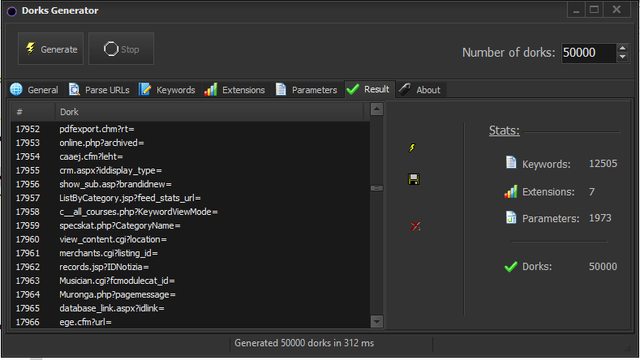Image resolution: width=640 pixels, height=360 pixels.
Task: Select row ListByCategory.jsp?feed_stats_url=
Action: pos(190,198)
